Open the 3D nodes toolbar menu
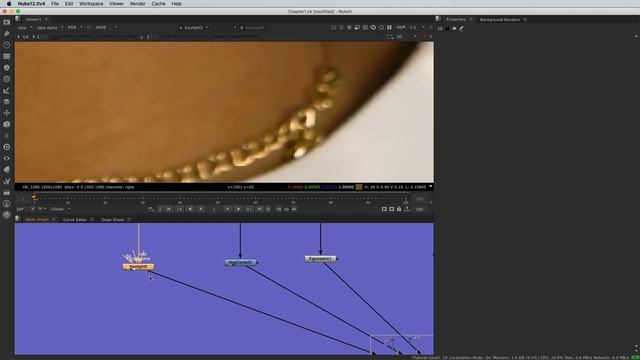The width and height of the screenshot is (640, 360). (7, 124)
